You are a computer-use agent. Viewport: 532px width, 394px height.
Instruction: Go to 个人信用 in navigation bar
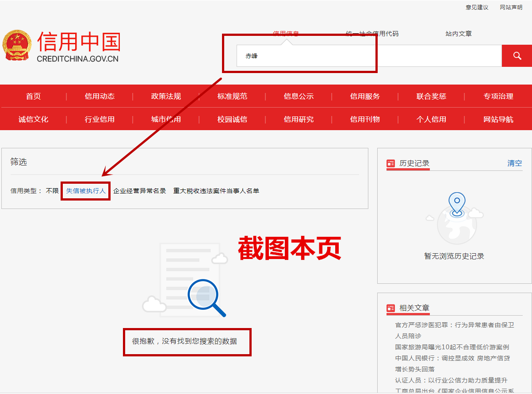coord(431,119)
